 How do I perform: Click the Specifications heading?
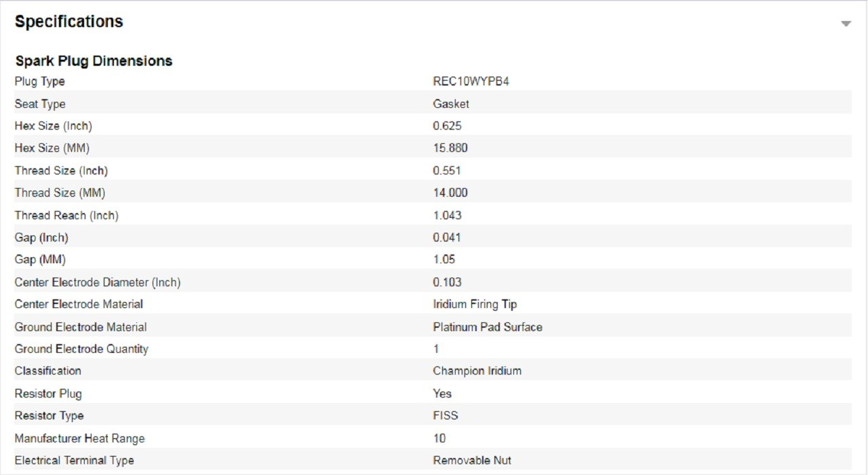click(x=69, y=22)
